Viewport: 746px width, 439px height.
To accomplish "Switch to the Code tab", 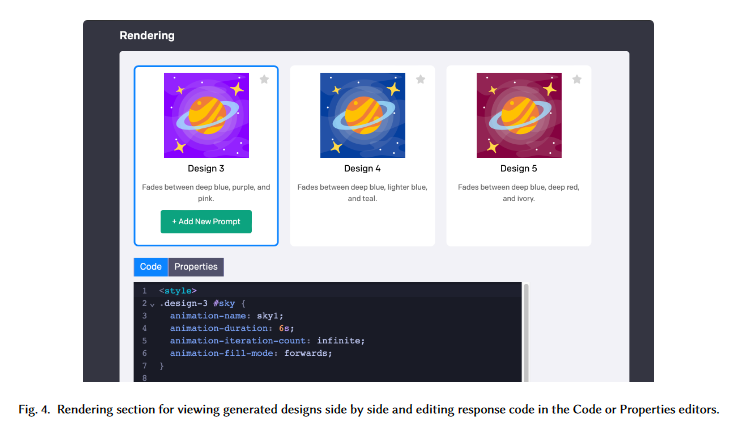I will (x=150, y=267).
